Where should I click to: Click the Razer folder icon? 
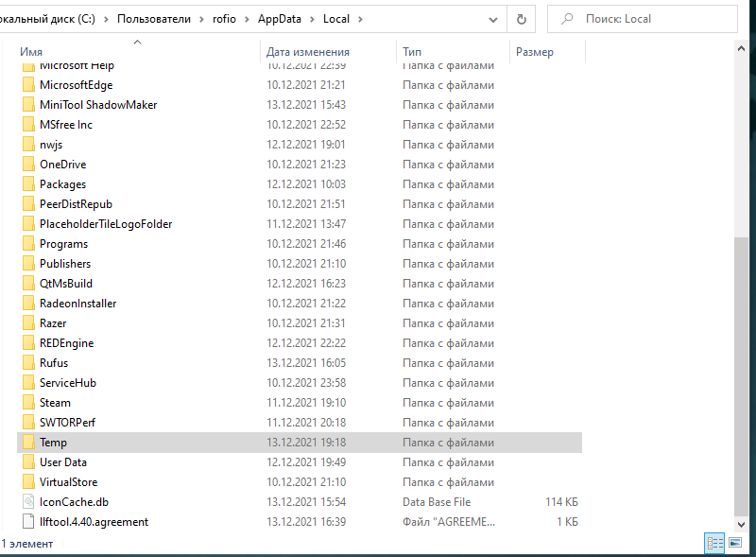pyautogui.click(x=28, y=322)
